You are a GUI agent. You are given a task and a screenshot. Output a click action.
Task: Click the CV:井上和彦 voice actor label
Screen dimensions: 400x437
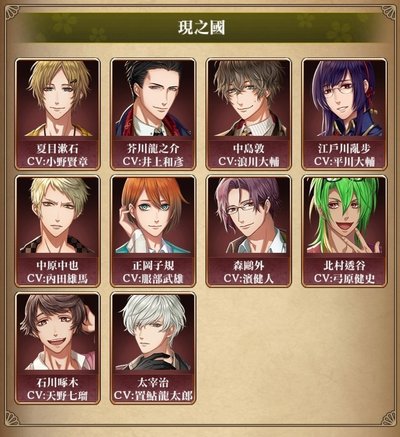pyautogui.click(x=153, y=162)
